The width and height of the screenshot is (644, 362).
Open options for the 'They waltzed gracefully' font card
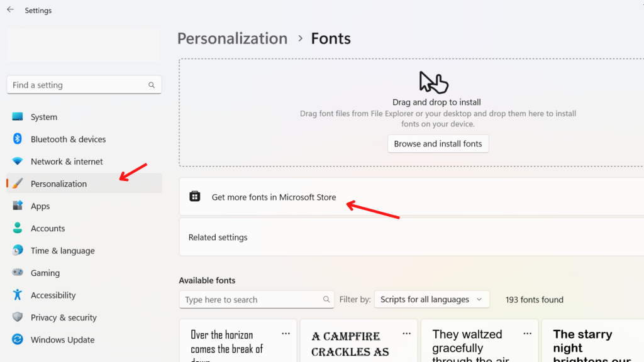[528, 334]
